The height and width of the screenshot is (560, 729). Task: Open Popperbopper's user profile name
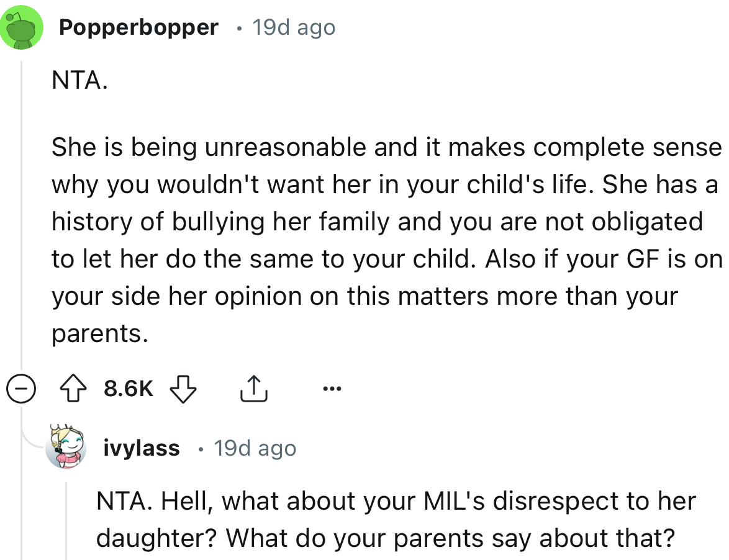point(139,27)
